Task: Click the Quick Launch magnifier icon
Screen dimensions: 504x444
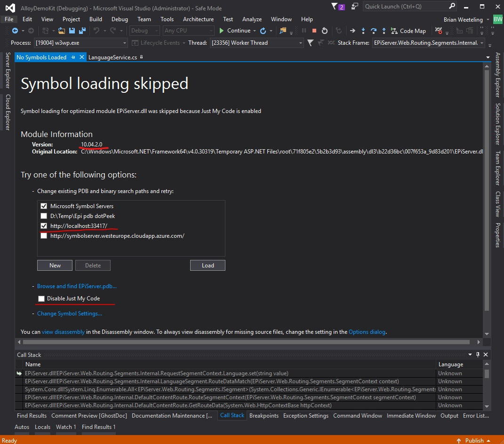Action: point(452,6)
